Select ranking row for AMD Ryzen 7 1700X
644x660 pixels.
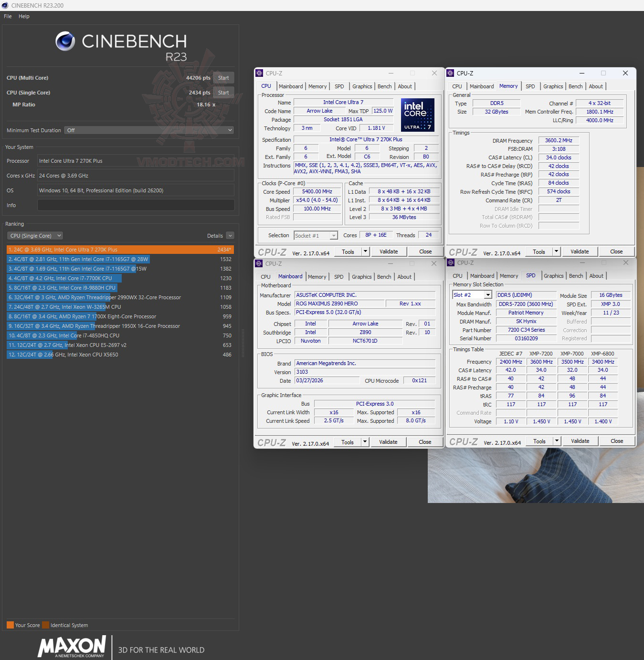tap(120, 316)
